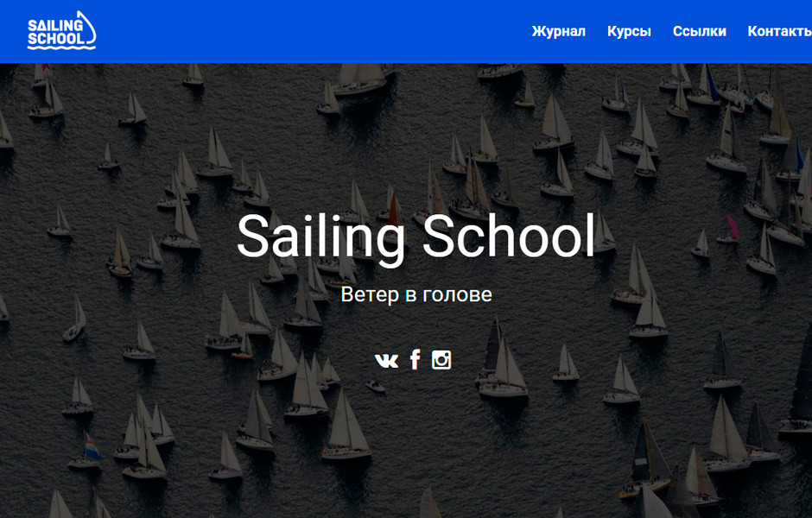Open the Журнал menu item

point(558,32)
